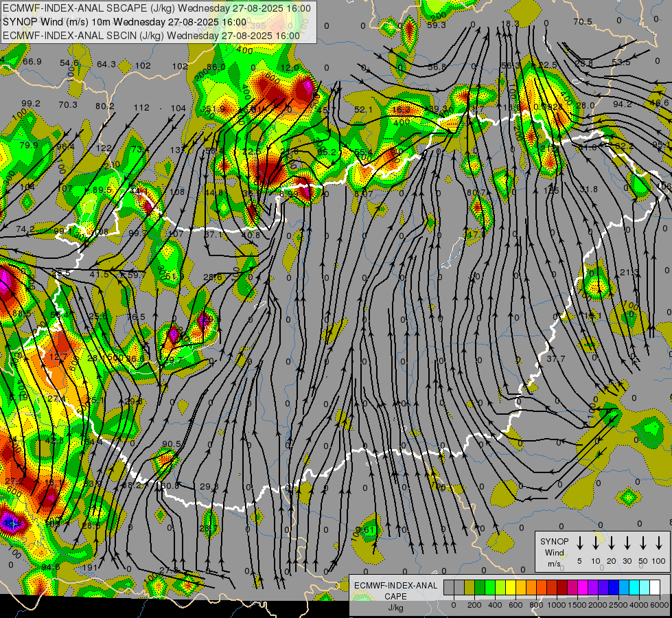Screen dimensions: 672x618
Task: Click the map value 74.2
Action: pyautogui.click(x=25, y=229)
